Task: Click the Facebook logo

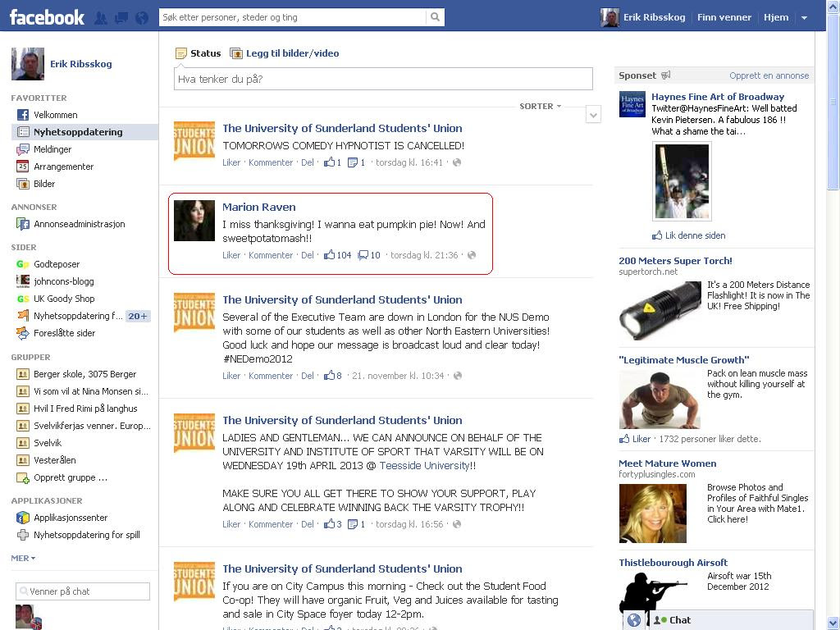Action: click(x=47, y=17)
